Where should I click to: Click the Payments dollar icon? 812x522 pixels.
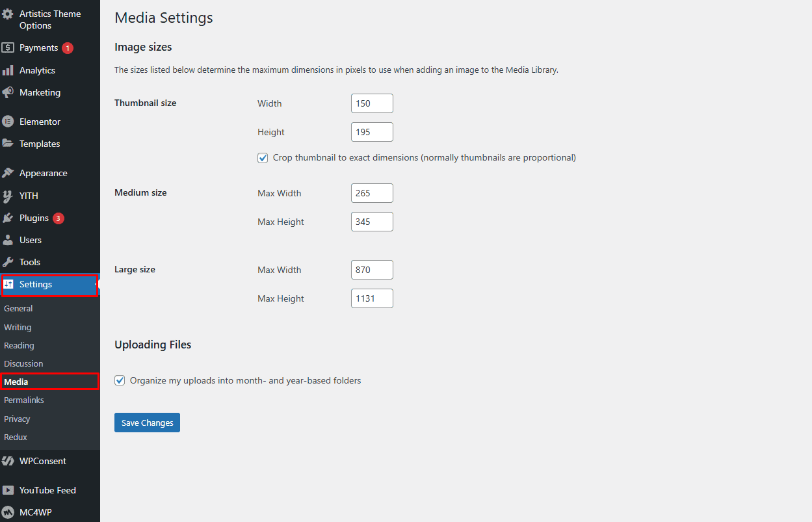pyautogui.click(x=8, y=47)
